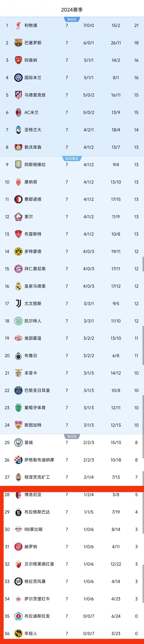
Task: Tap the Barcelona team badge
Action: pos(18,43)
